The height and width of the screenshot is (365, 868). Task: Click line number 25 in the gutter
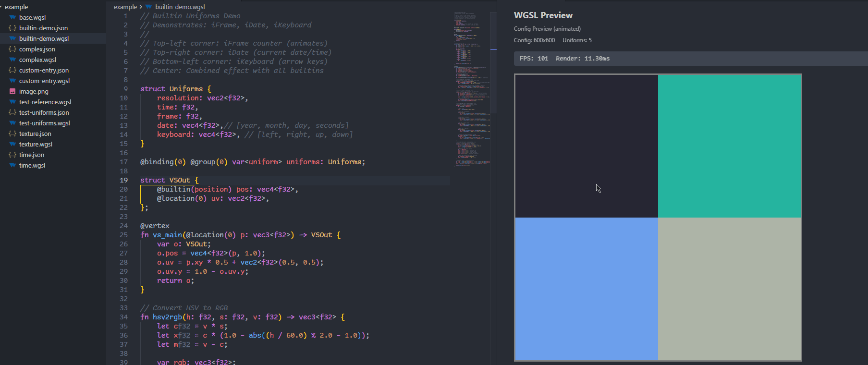[x=124, y=235]
